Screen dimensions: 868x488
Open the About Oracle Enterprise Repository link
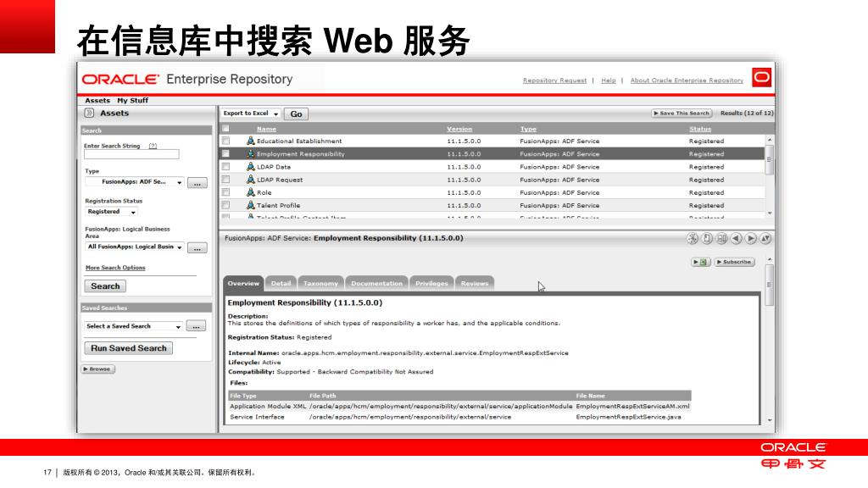click(x=687, y=80)
